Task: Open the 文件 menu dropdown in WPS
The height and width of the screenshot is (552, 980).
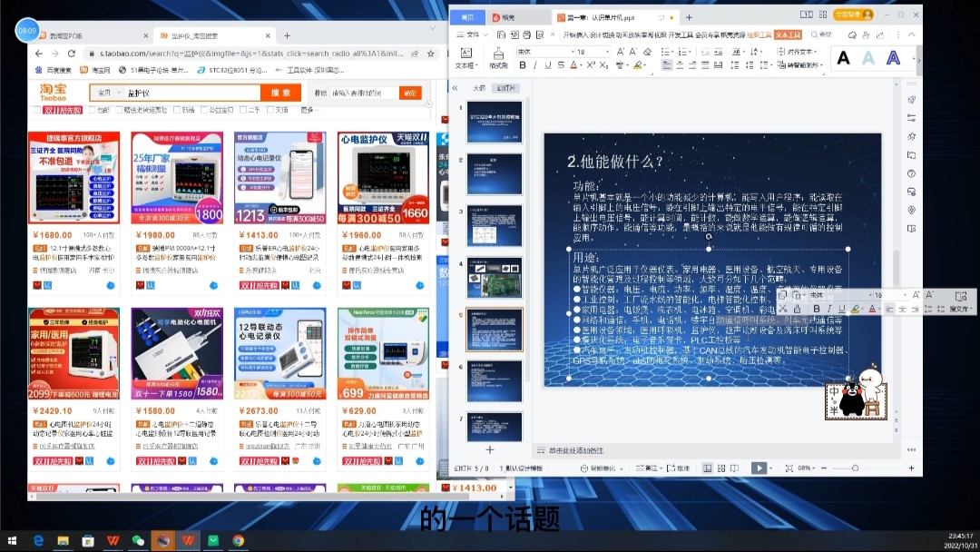Action: tap(473, 35)
